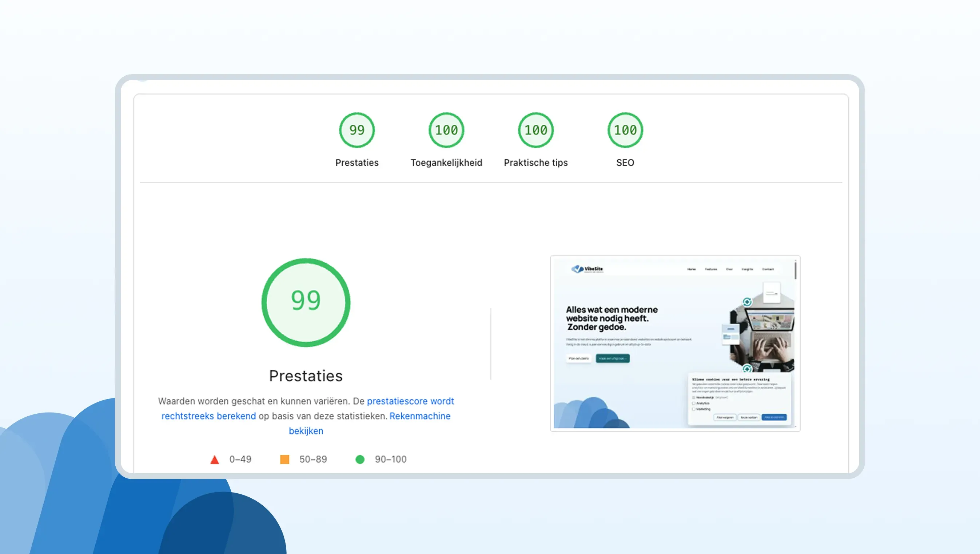Click the SEO 100 score gauge
This screenshot has width=980, height=554.
click(x=625, y=130)
